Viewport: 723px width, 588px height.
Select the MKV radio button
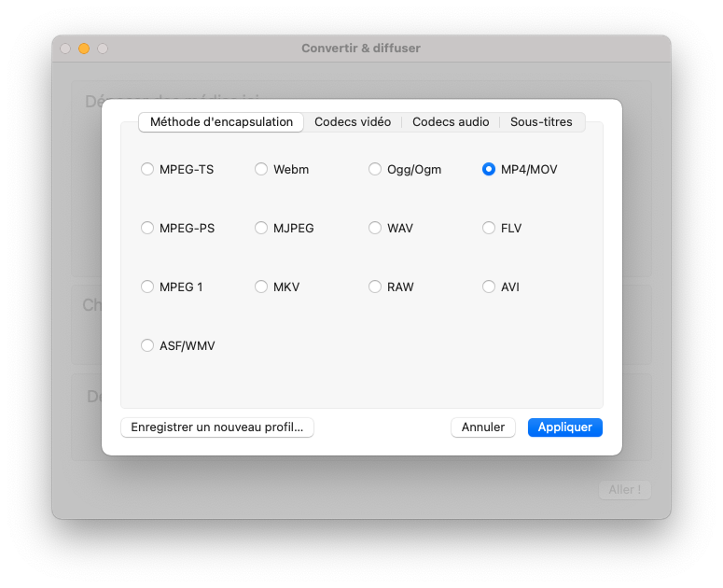tap(261, 287)
